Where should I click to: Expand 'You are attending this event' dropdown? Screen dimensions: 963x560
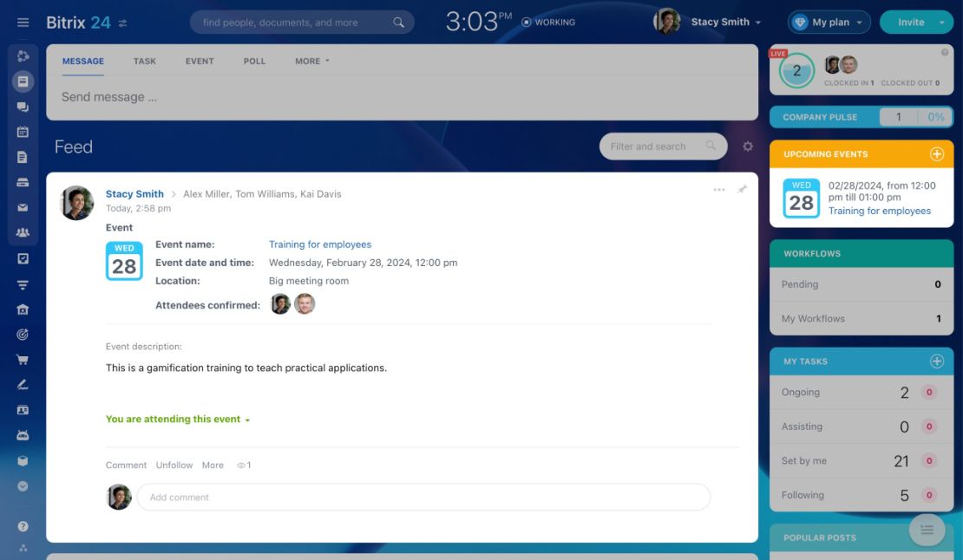178,420
